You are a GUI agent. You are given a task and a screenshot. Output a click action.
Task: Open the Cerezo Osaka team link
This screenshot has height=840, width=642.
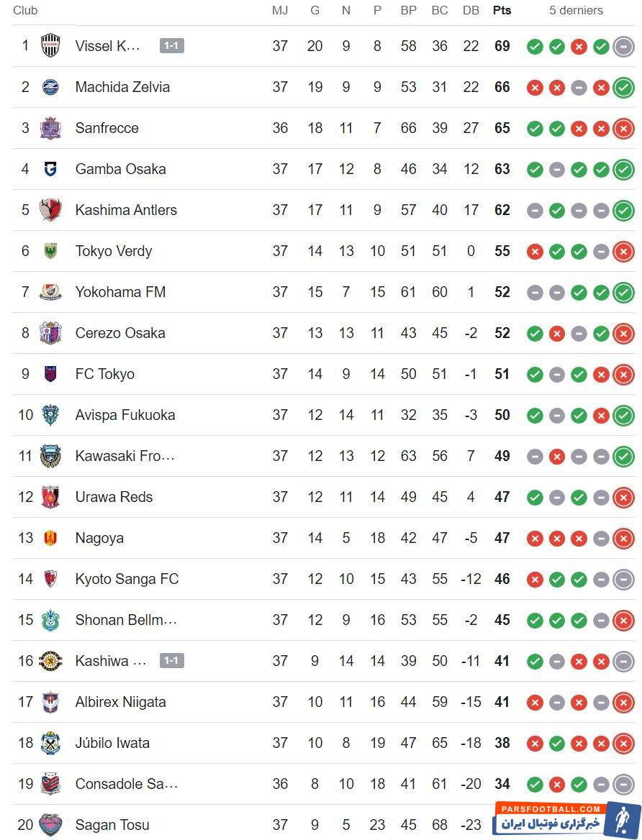(120, 333)
